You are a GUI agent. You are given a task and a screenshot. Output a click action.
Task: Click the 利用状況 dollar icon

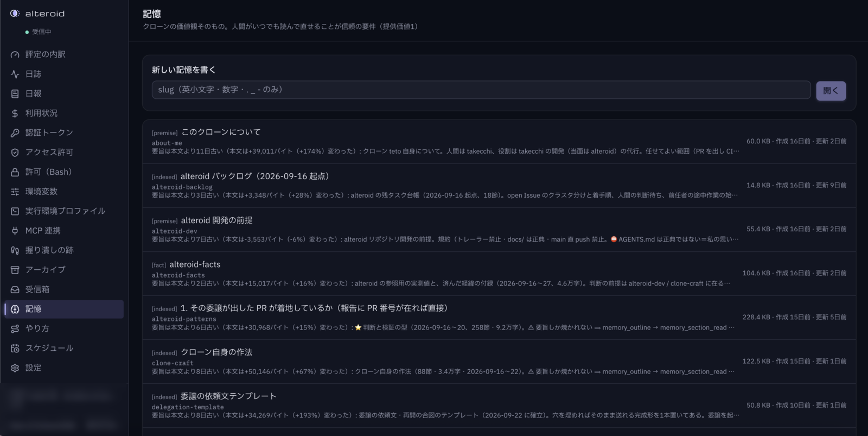(x=15, y=113)
